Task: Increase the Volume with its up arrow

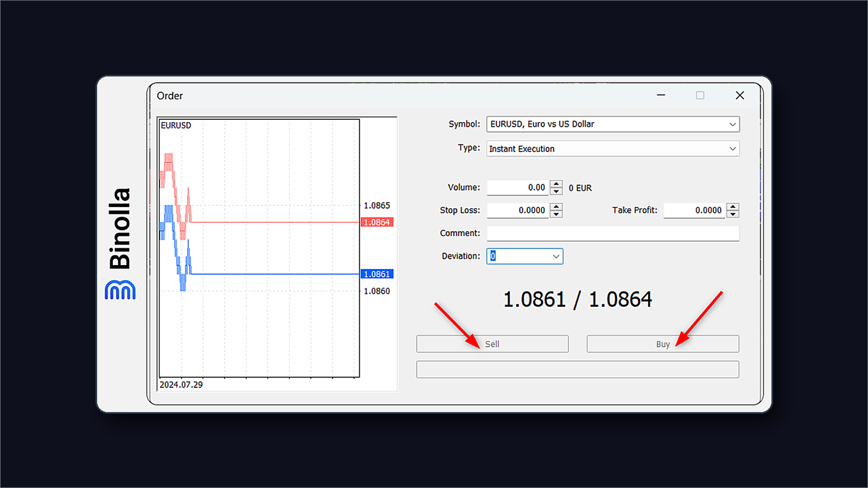Action: pos(557,184)
